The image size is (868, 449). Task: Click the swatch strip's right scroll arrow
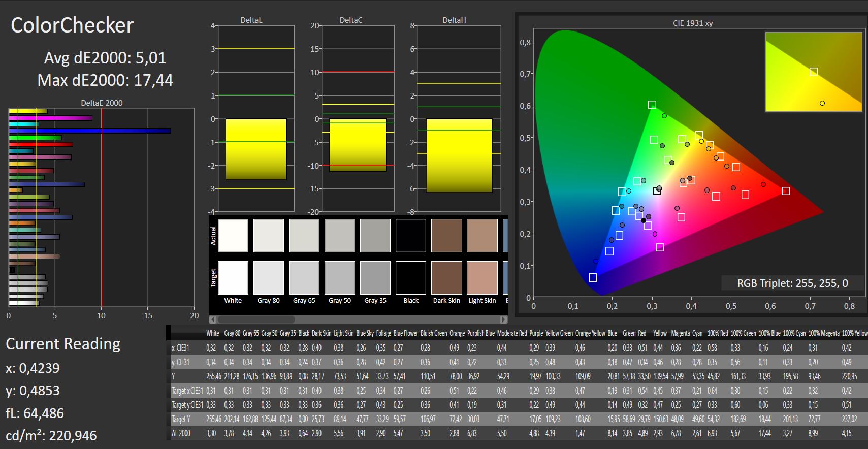pyautogui.click(x=503, y=319)
